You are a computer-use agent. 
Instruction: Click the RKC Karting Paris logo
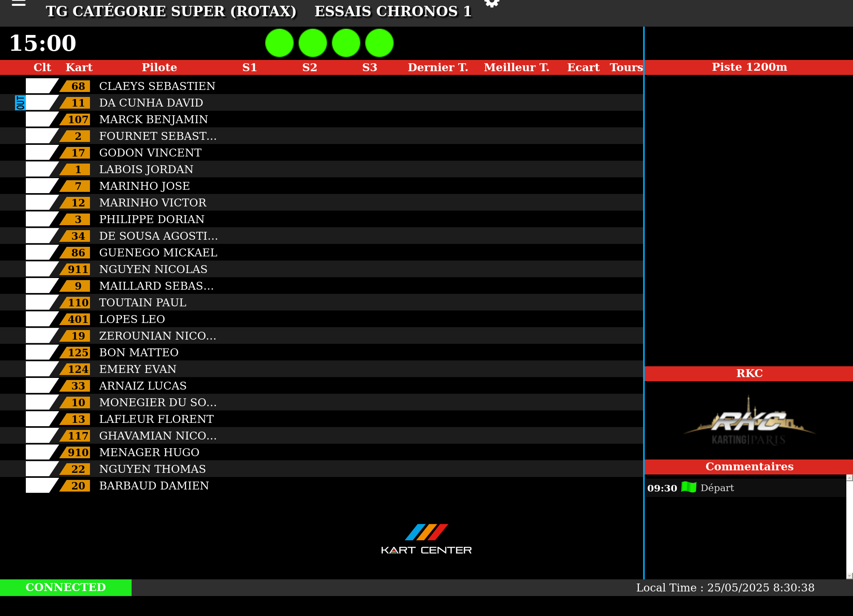tap(749, 421)
